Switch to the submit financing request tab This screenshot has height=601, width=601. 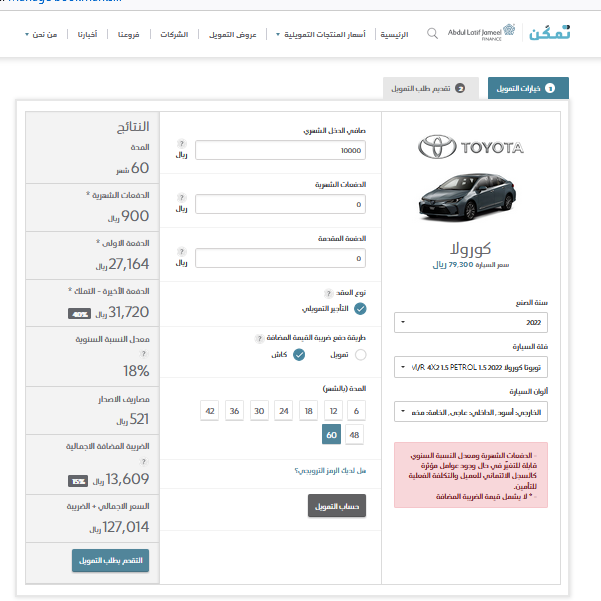pos(431,88)
